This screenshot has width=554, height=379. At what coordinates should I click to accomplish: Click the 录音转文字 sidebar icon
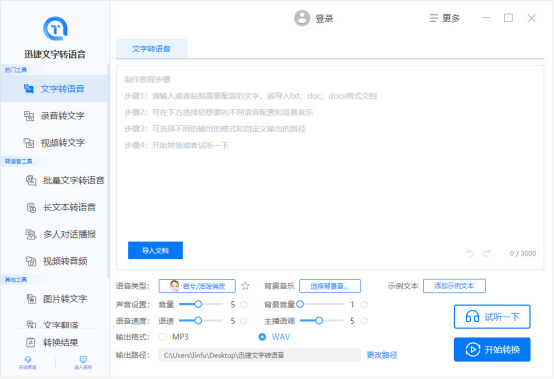tap(29, 116)
